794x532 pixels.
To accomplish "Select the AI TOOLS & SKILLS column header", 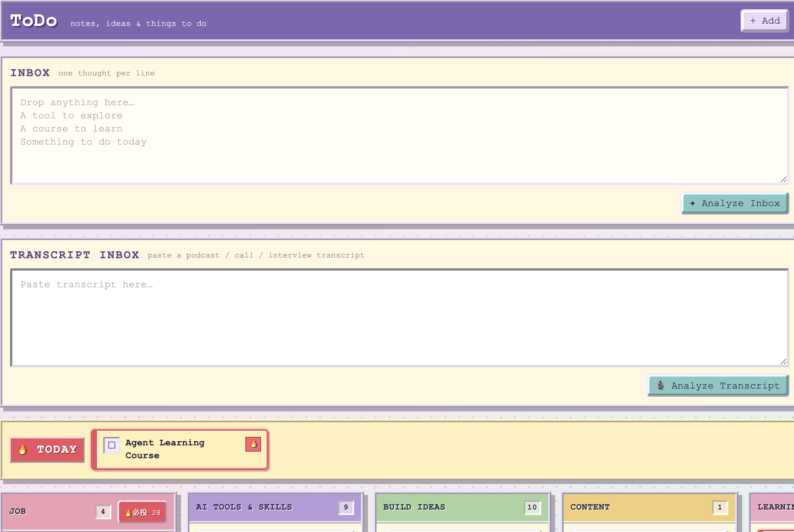I will [x=275, y=507].
